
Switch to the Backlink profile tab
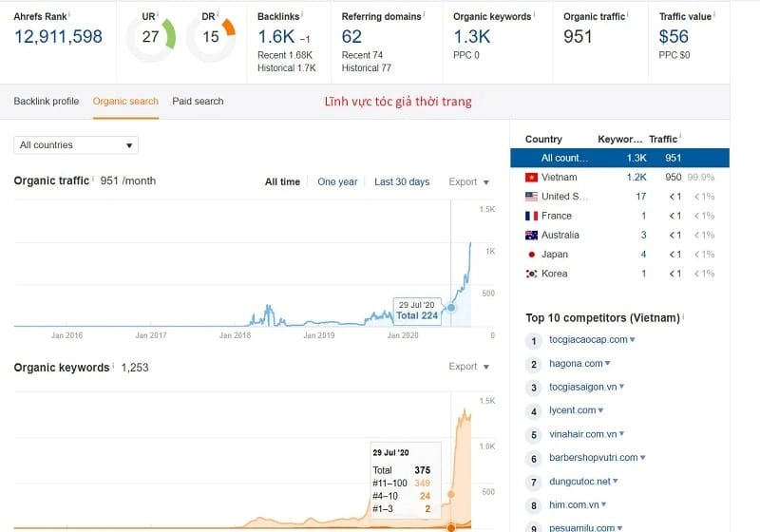pos(46,102)
